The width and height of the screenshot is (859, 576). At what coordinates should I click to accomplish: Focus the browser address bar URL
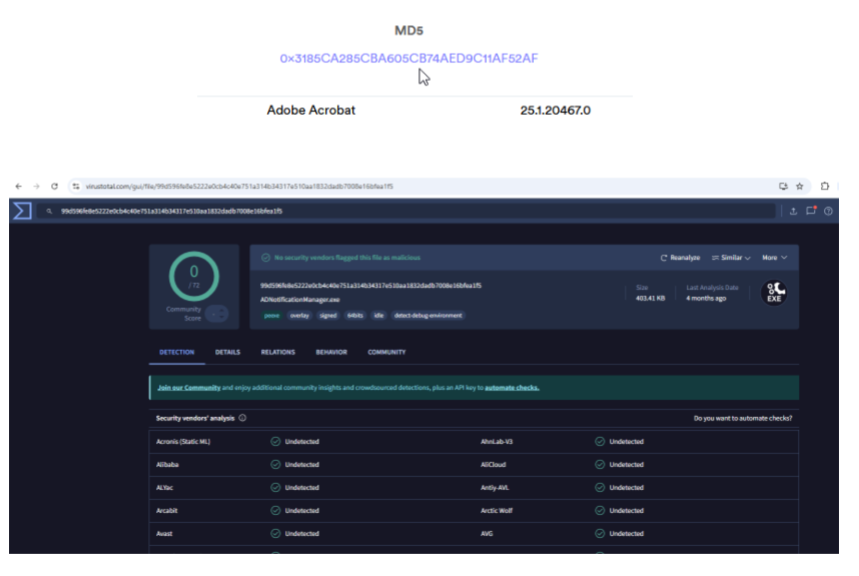[x=239, y=186]
